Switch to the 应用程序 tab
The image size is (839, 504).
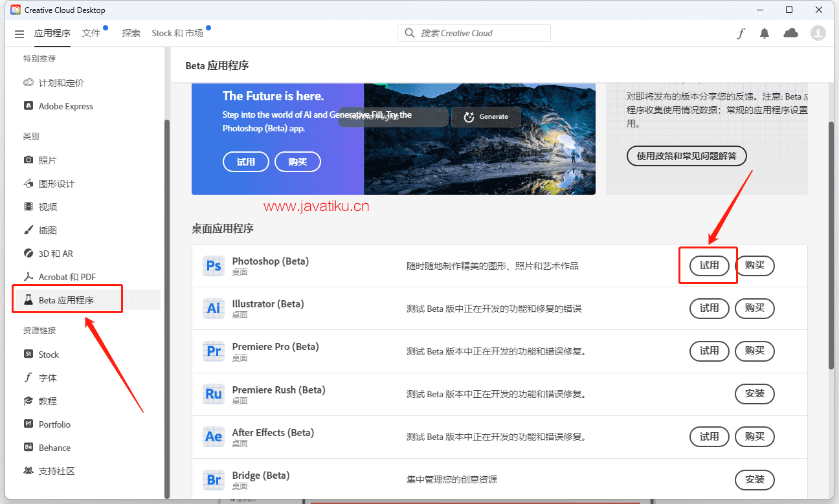(52, 33)
